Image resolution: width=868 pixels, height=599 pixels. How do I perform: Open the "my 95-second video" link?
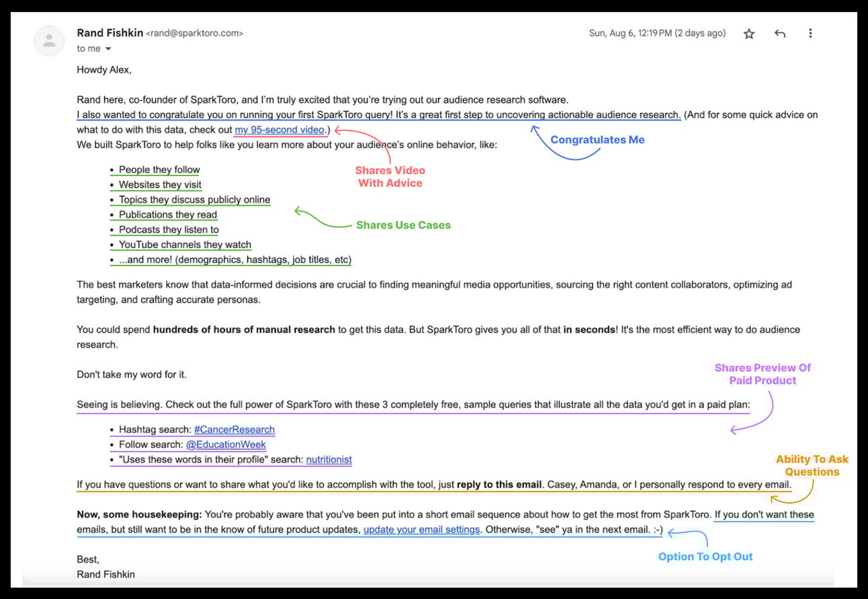(279, 130)
